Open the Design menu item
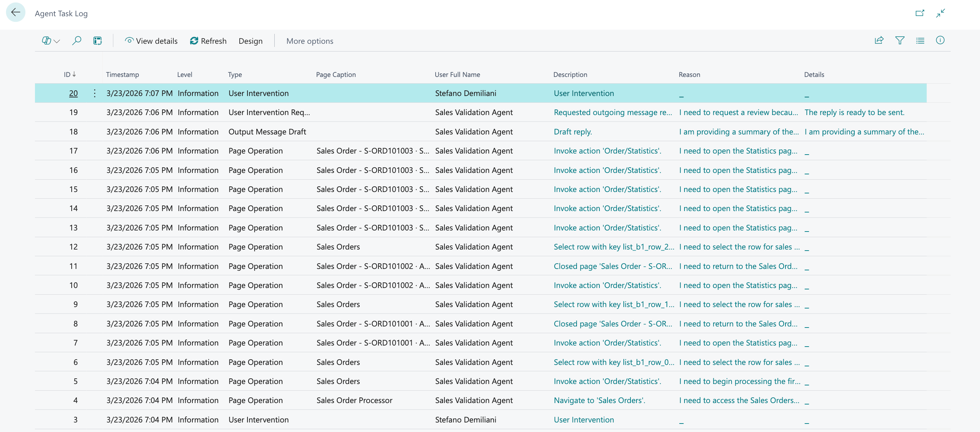 coord(250,41)
